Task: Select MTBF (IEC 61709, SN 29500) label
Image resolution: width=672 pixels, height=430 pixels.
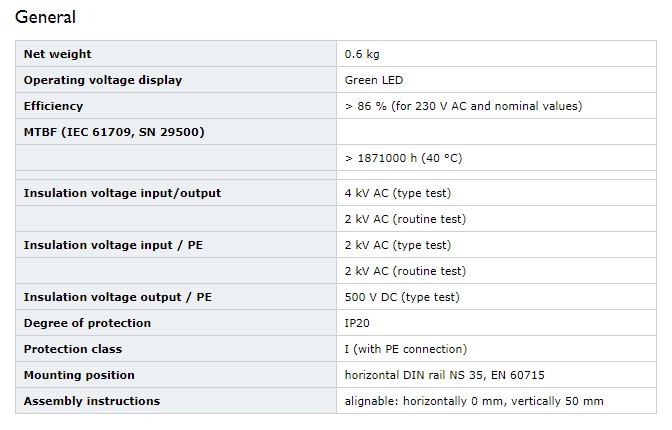Action: point(114,132)
